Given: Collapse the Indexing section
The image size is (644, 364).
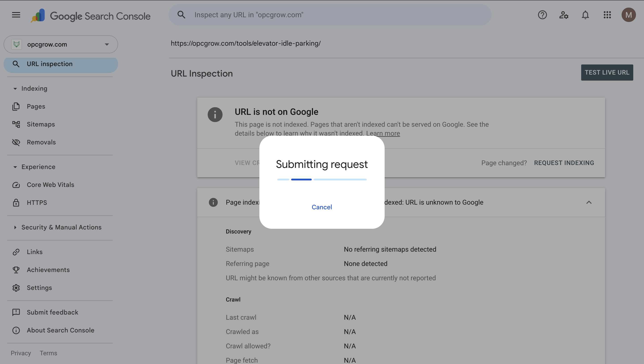Looking at the screenshot, I should point(15,89).
